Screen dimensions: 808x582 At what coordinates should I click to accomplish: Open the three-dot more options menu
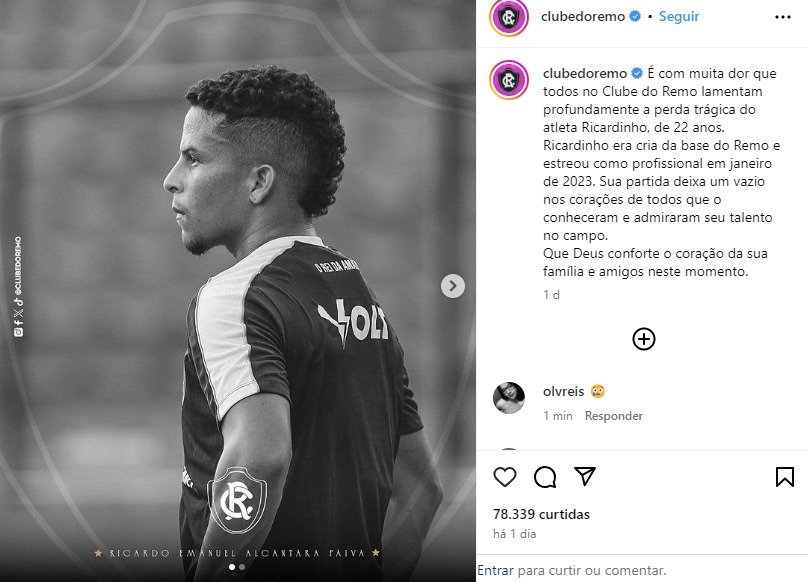[x=782, y=17]
